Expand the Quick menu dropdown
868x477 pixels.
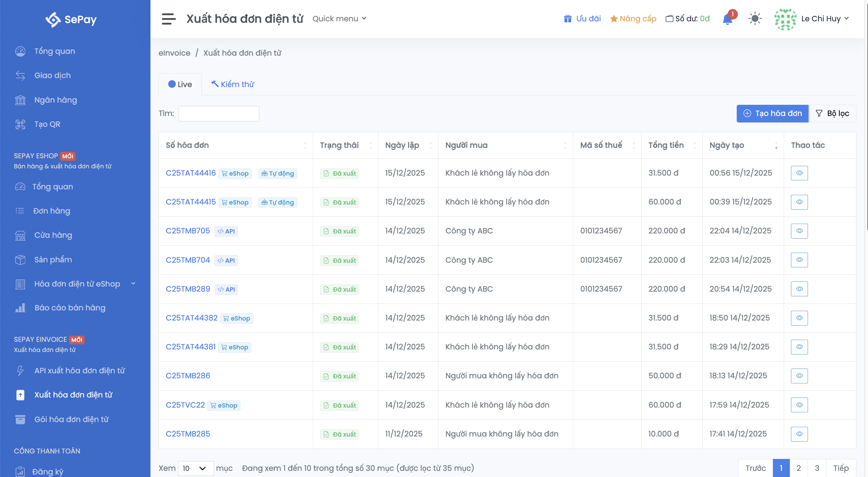(339, 19)
